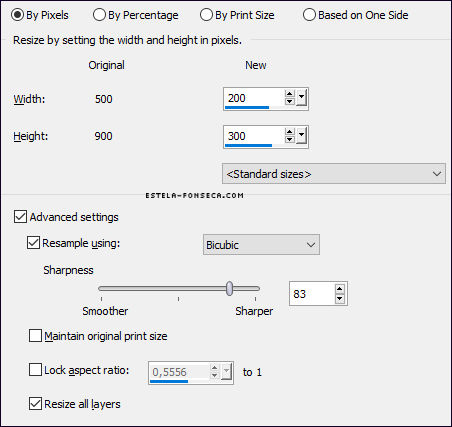Increase the New Height value with up arrow
This screenshot has width=452, height=427.
(x=289, y=132)
